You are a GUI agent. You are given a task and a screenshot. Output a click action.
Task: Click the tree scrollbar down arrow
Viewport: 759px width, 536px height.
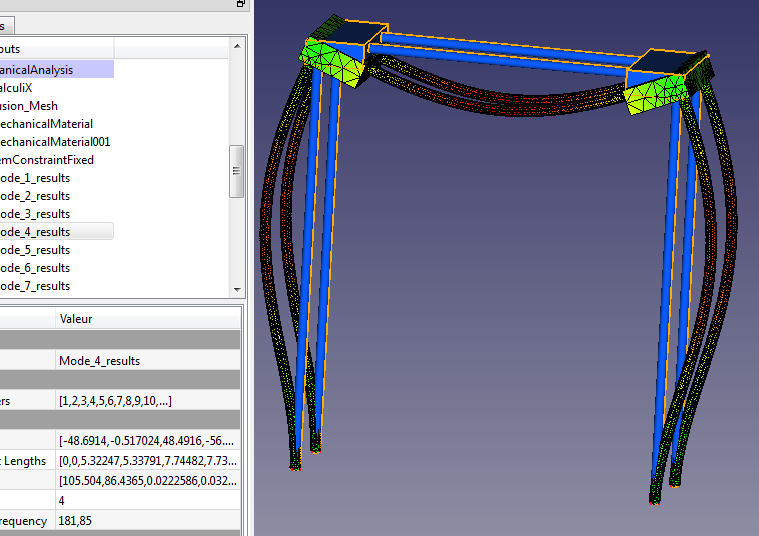click(237, 290)
